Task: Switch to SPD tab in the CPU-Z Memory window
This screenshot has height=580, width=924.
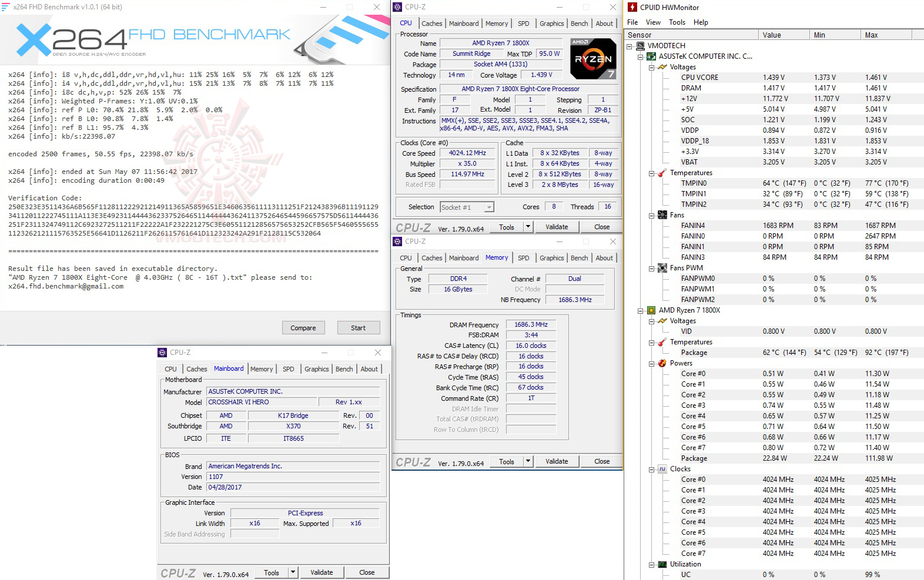Action: click(x=524, y=258)
